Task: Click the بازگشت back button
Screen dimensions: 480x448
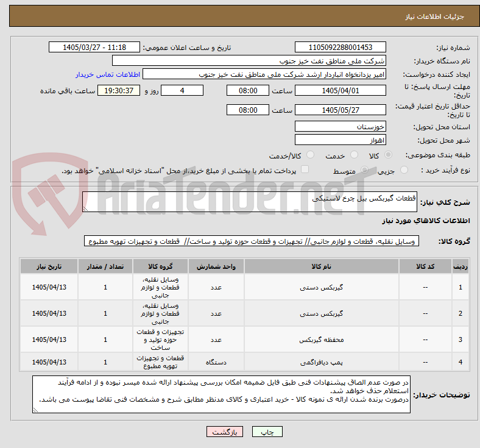Action: (x=225, y=432)
